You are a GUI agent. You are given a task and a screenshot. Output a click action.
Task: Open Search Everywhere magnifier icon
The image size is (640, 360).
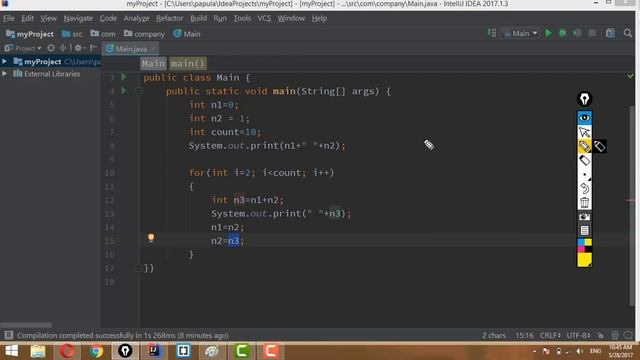[x=628, y=33]
